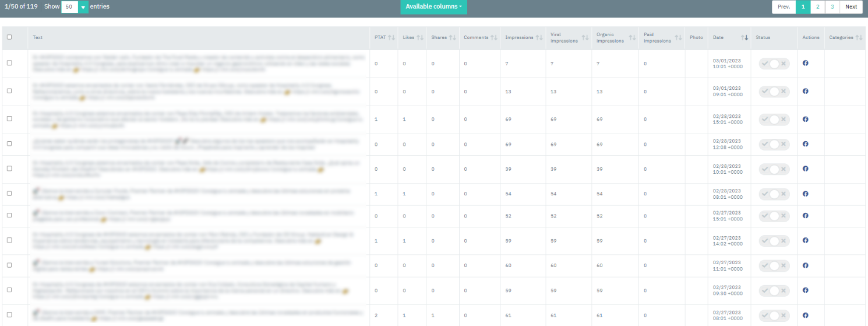This screenshot has width=868, height=326.
Task: Select page 1 in pagination
Action: pyautogui.click(x=803, y=7)
